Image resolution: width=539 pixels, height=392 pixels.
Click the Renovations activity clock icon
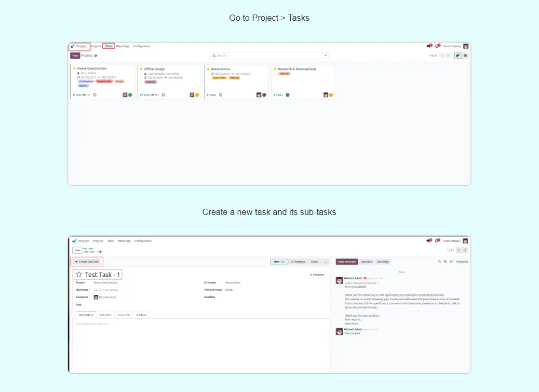[x=221, y=95]
